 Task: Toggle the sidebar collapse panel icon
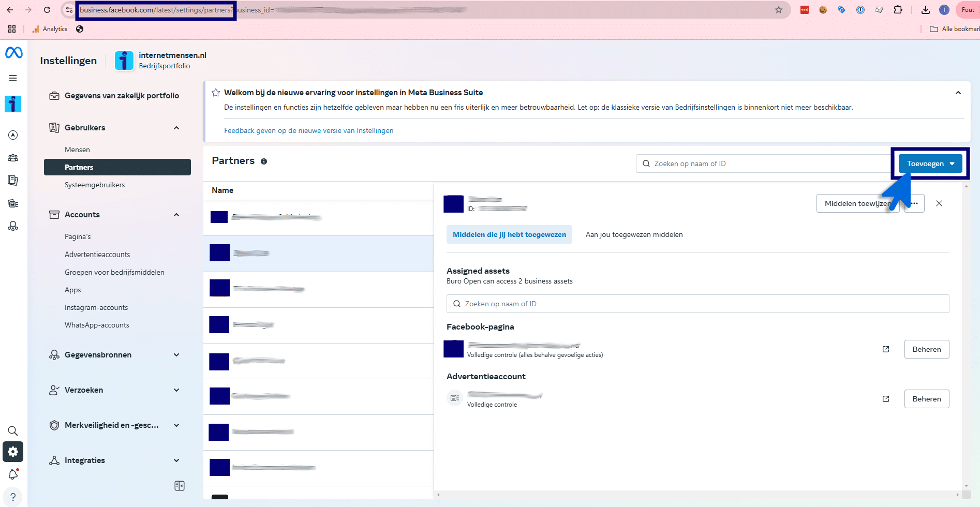tap(180, 486)
